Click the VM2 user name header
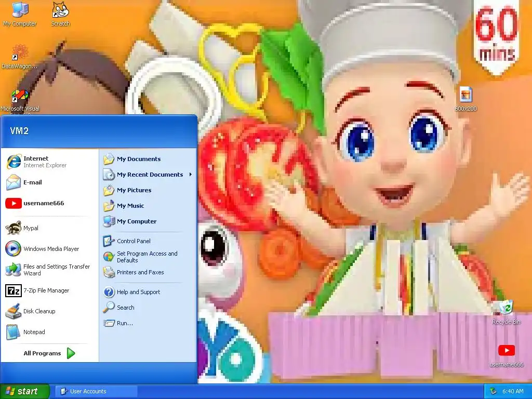Viewport: 532px width, 399px height. [x=19, y=130]
